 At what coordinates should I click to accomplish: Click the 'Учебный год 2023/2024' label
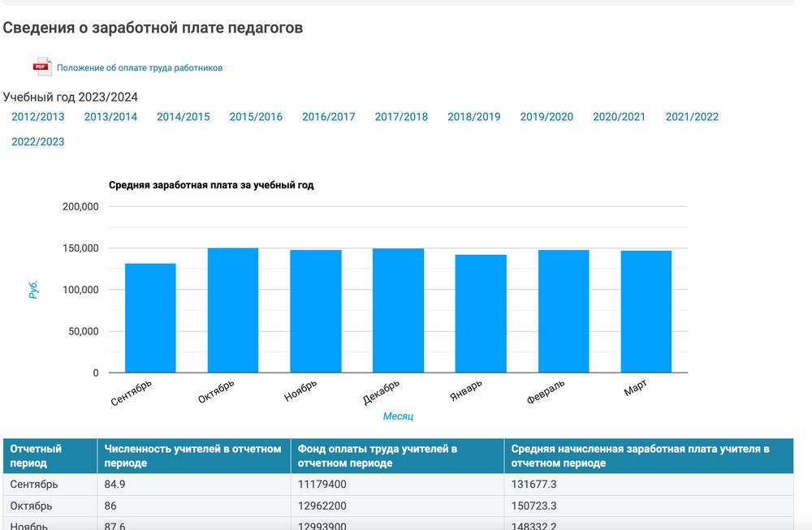point(71,97)
